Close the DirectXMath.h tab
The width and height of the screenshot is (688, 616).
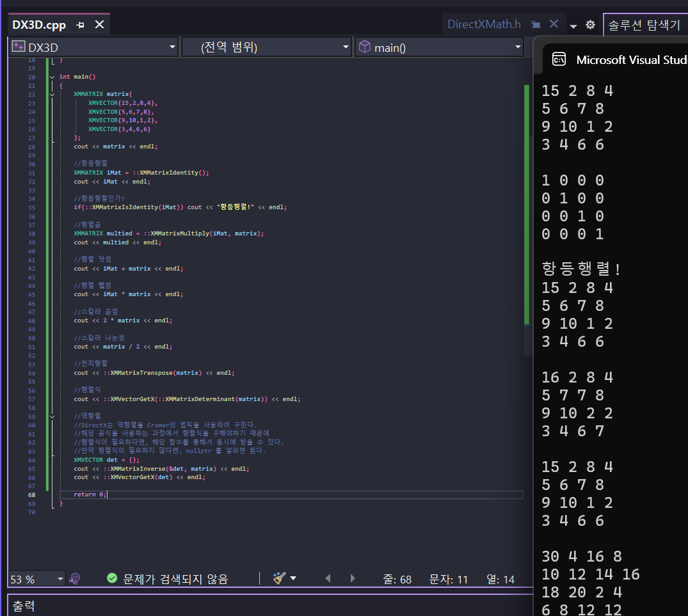[x=554, y=24]
